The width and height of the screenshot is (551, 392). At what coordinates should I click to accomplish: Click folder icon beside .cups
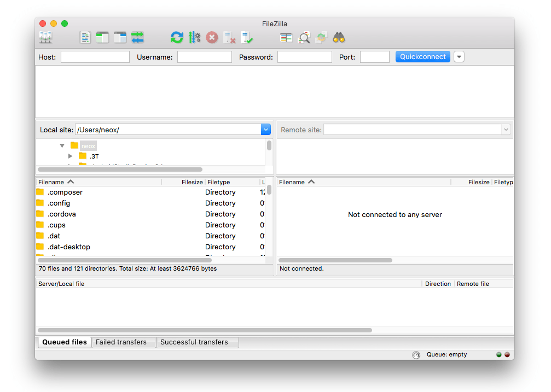pos(40,225)
